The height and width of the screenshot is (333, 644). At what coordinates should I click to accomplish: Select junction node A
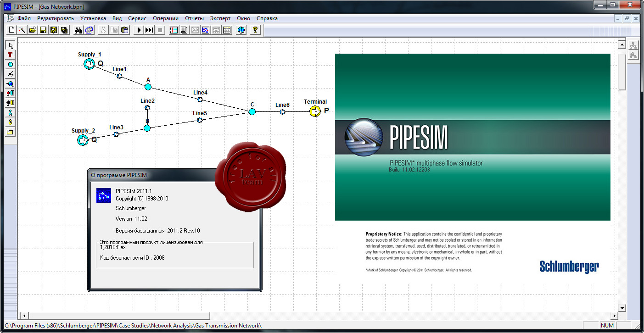[148, 87]
